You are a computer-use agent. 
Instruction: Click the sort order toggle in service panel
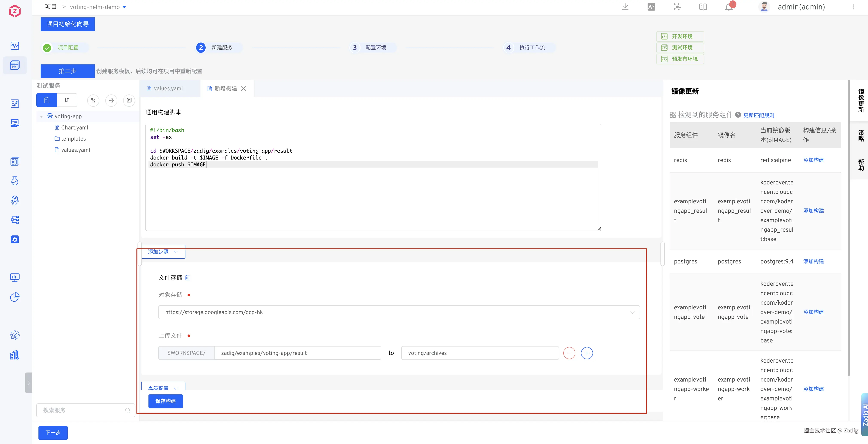(67, 100)
